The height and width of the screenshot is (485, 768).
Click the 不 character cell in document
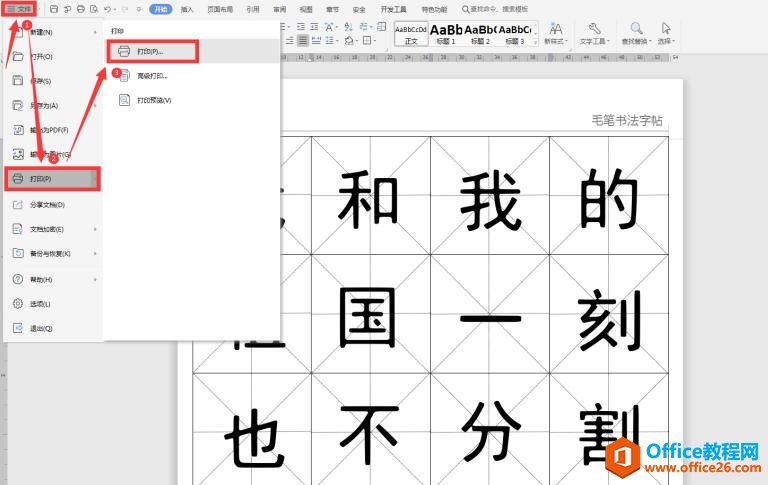pos(371,430)
